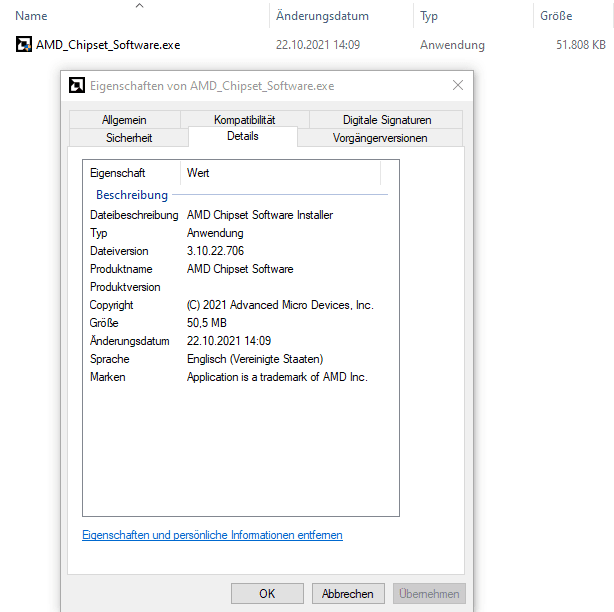Screen dimensions: 614x612
Task: Click value (C) 2021 Advanced Micro Devices, Inc.
Action: point(280,305)
